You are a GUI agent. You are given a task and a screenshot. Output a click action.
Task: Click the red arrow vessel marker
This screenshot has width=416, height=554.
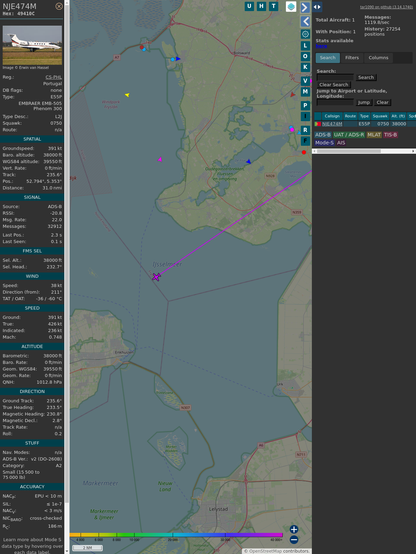point(293,95)
